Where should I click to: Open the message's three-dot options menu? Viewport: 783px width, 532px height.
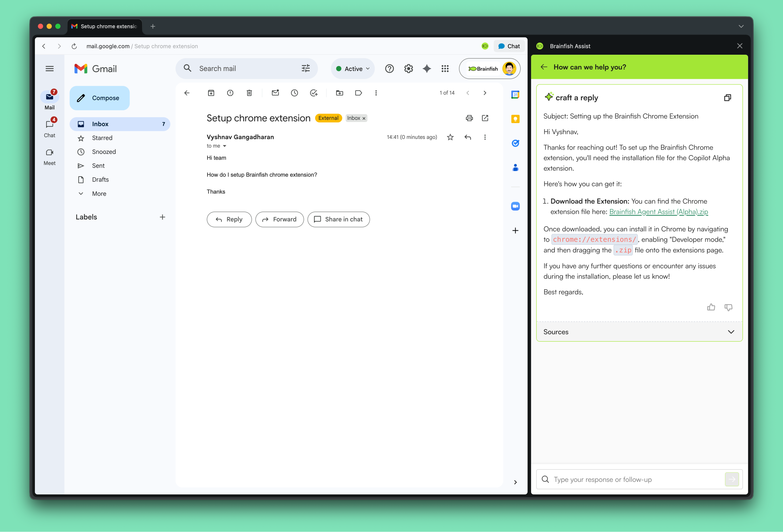(x=485, y=137)
